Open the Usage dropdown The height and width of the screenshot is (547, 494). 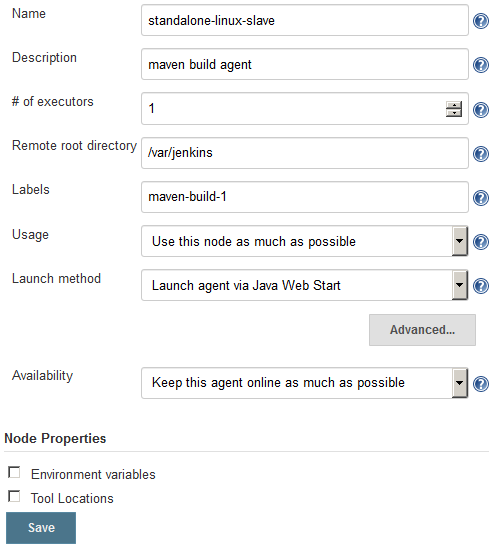[304, 241]
